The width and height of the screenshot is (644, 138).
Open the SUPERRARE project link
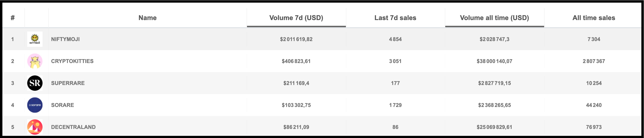point(68,83)
